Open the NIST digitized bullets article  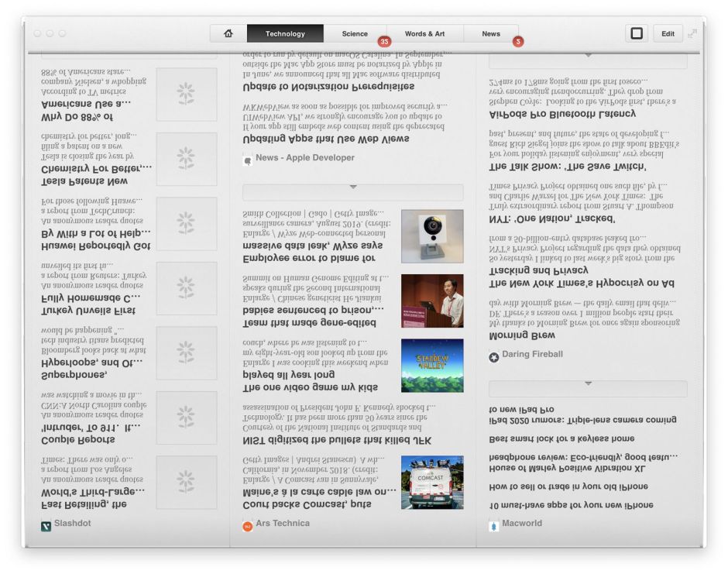tap(337, 440)
